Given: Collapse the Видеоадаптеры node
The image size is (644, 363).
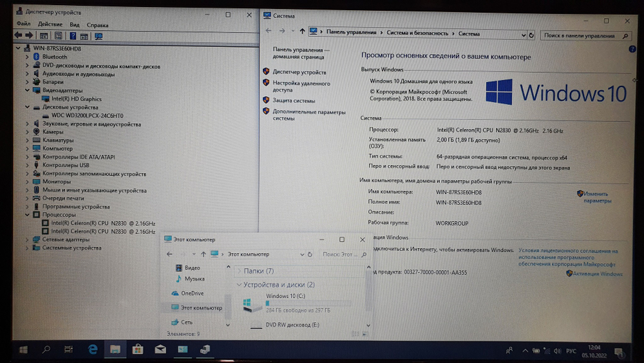Looking at the screenshot, I should (x=27, y=90).
